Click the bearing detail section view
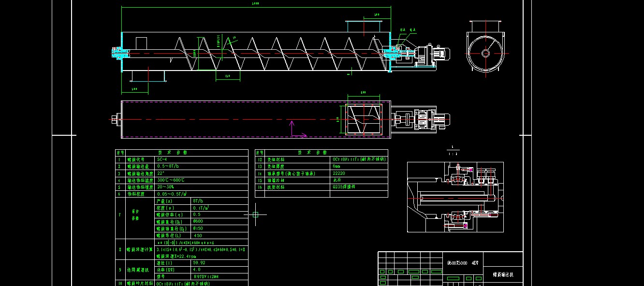Image resolution: width=644 pixels, height=286 pixels. 455,197
